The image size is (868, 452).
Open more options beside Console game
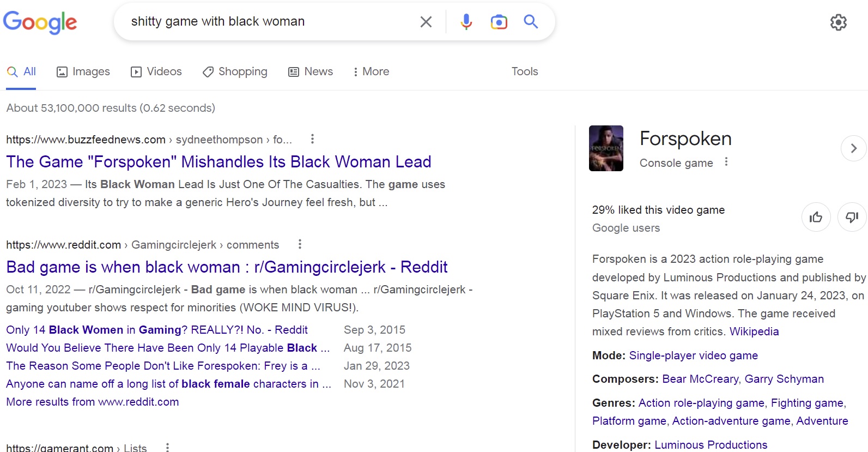pyautogui.click(x=726, y=162)
